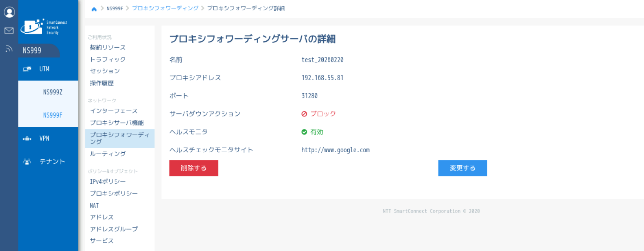The image size is (644, 251).
Task: Click the green 有効 status text
Action: tap(317, 132)
